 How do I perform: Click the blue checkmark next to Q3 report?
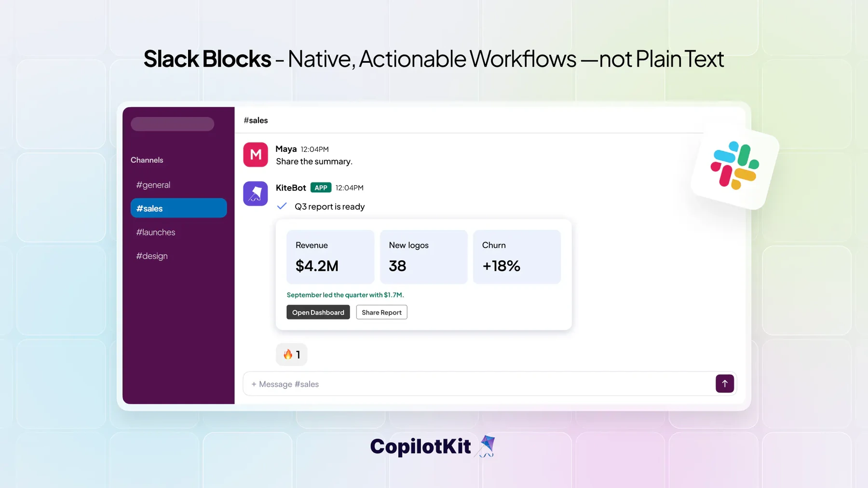coord(282,206)
